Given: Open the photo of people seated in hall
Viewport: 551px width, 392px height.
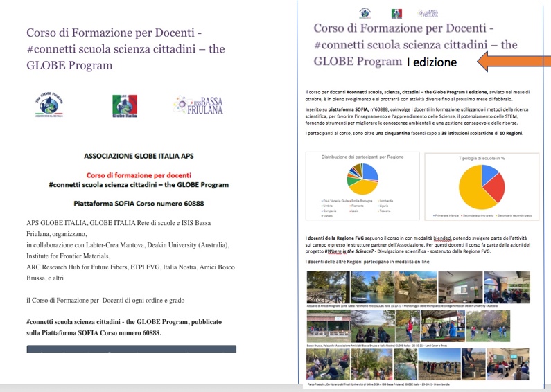Looking at the screenshot, I should tap(507, 287).
